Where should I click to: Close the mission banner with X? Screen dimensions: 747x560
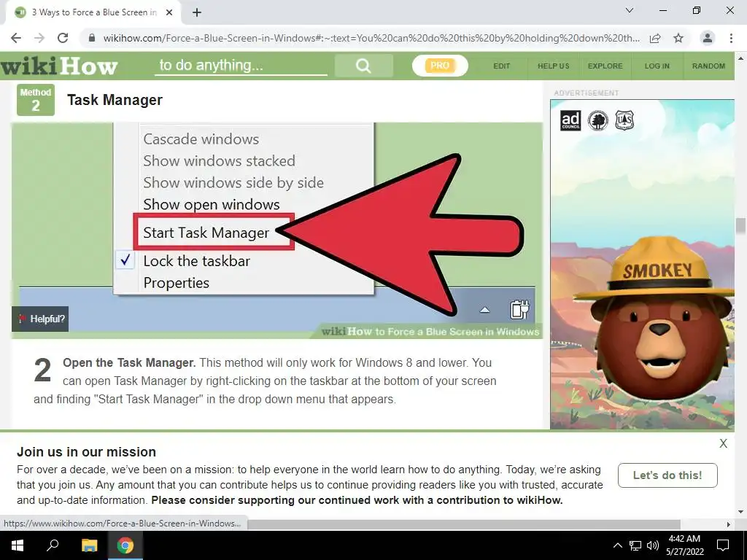(723, 443)
